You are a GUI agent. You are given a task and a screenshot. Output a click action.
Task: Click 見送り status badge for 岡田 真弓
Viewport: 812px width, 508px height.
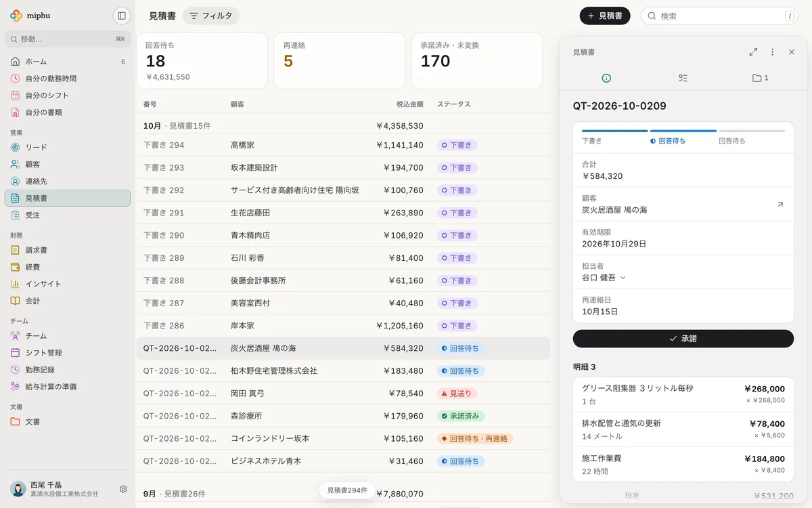click(458, 394)
